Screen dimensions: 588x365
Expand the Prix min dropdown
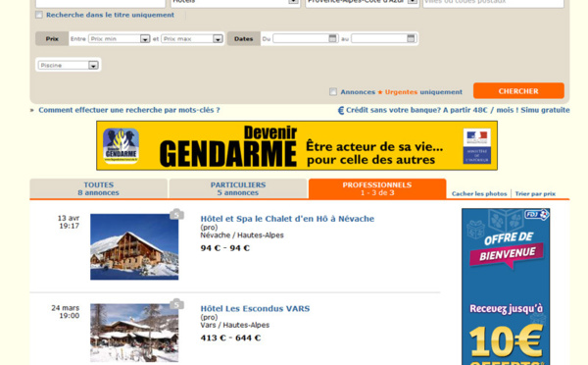pyautogui.click(x=145, y=38)
